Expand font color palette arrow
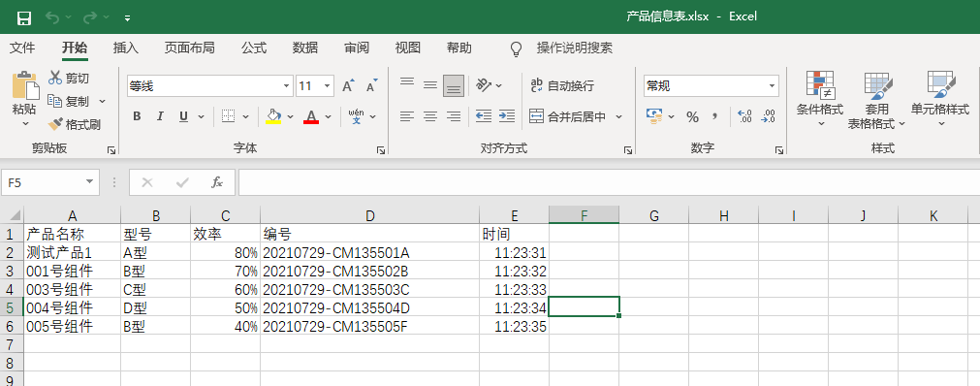The width and height of the screenshot is (980, 386). coord(329,116)
